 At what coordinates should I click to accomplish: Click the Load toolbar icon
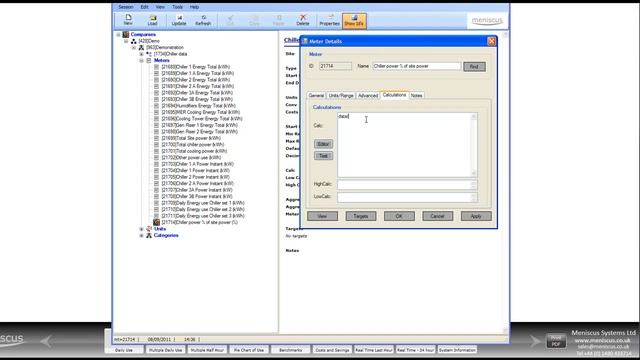152,20
